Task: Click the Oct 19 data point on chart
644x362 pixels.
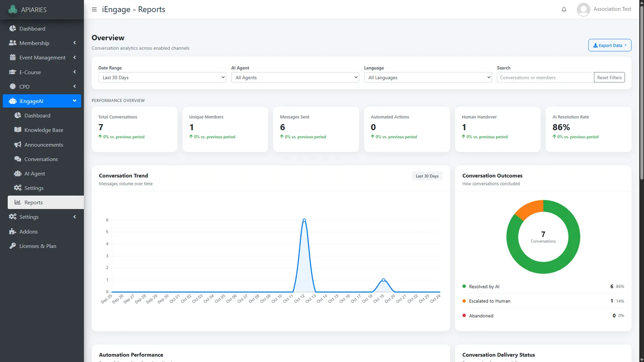Action: pos(384,280)
